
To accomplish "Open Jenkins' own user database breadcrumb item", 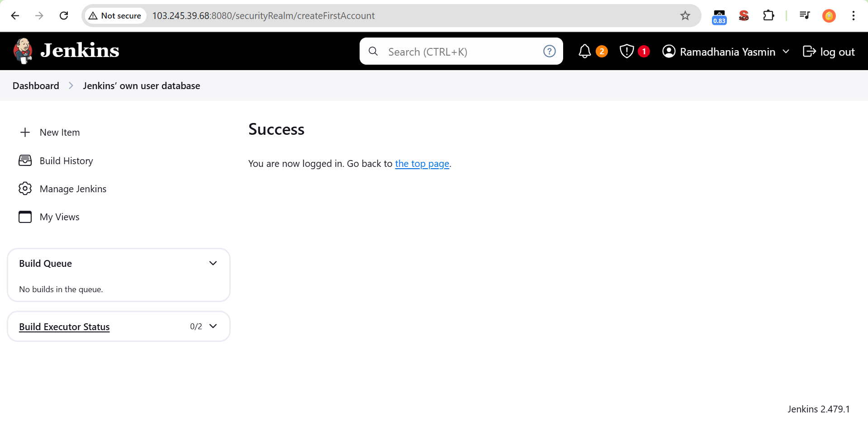I will [141, 85].
